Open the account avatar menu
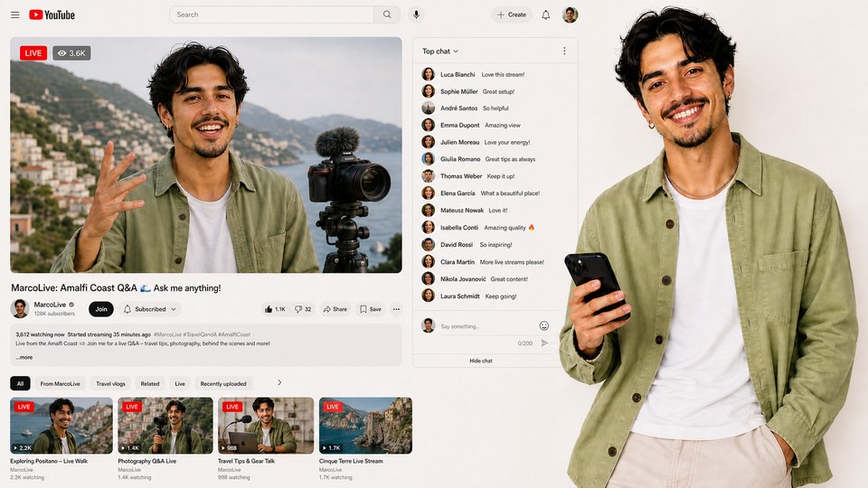The width and height of the screenshot is (868, 488). 571,15
